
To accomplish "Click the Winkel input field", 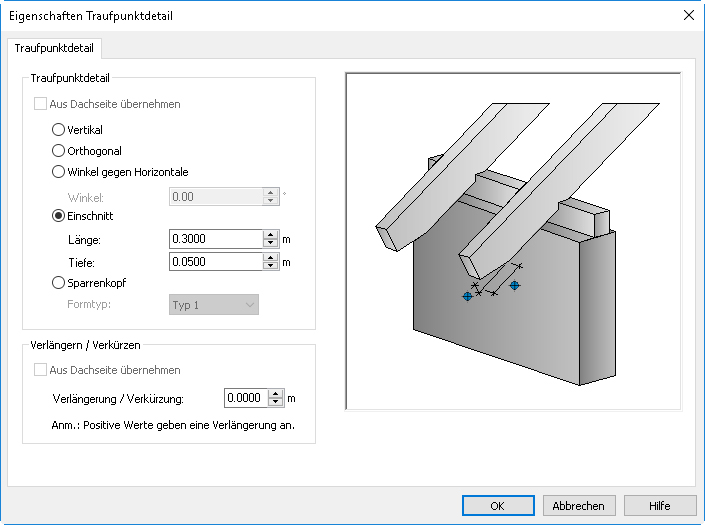I will click(x=216, y=197).
